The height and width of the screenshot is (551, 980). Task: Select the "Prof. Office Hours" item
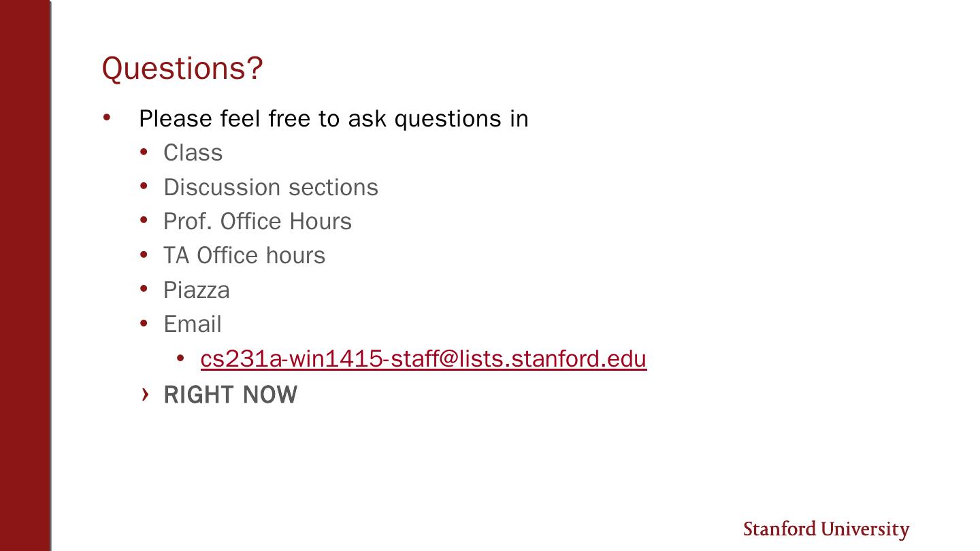[x=257, y=222]
